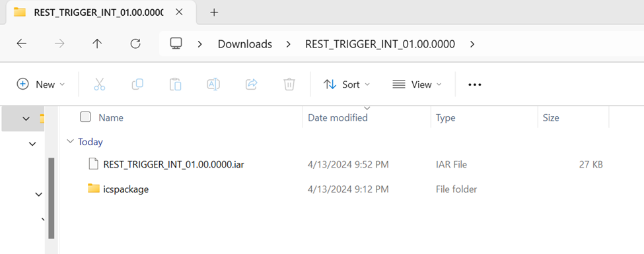644x254 pixels.
Task: Click the File folder type cell
Action: 456,189
